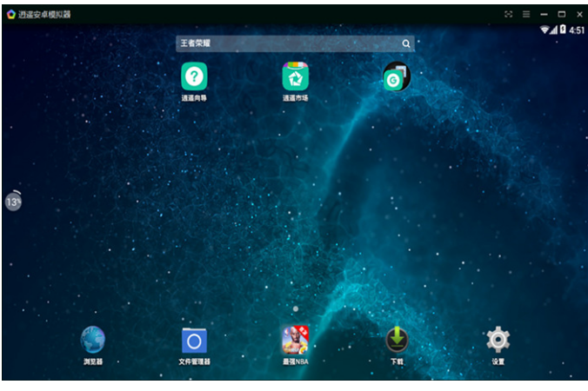Open the 逍遥向导 guide app
The image size is (588, 391).
[194, 76]
